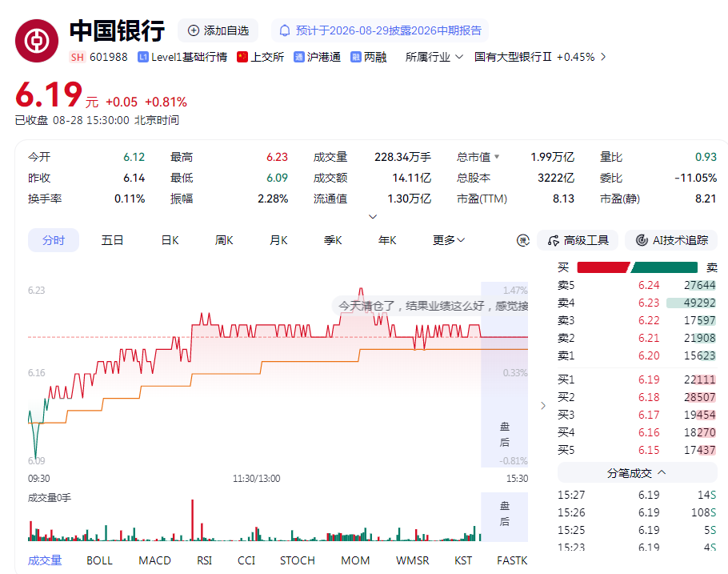Click 买3 price 6.17
The height and width of the screenshot is (574, 728).
pyautogui.click(x=649, y=415)
